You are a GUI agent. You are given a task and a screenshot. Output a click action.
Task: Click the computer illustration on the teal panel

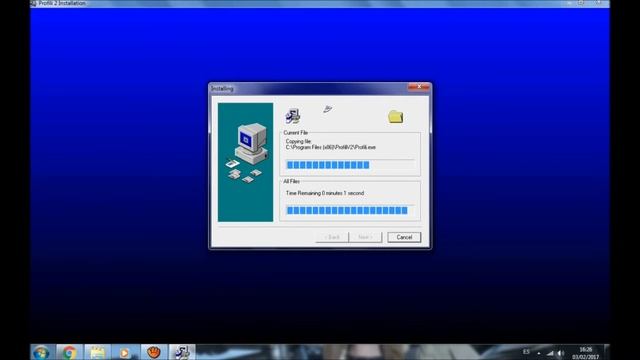(x=247, y=153)
